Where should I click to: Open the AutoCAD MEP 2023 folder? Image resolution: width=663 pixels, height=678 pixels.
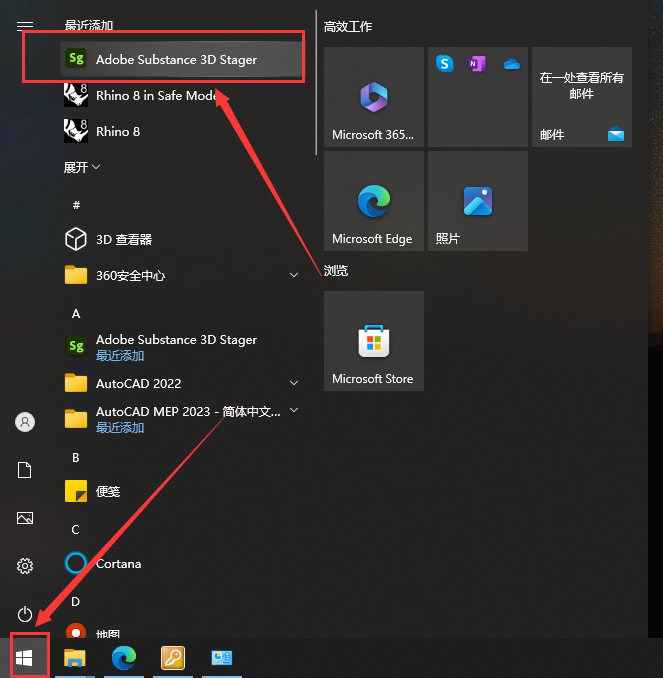181,419
